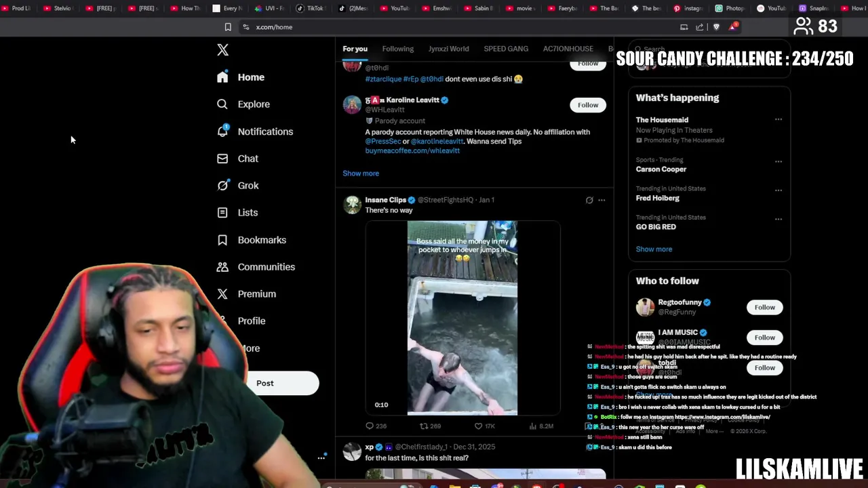Click the Chat envelope icon
The height and width of the screenshot is (488, 868).
(222, 159)
